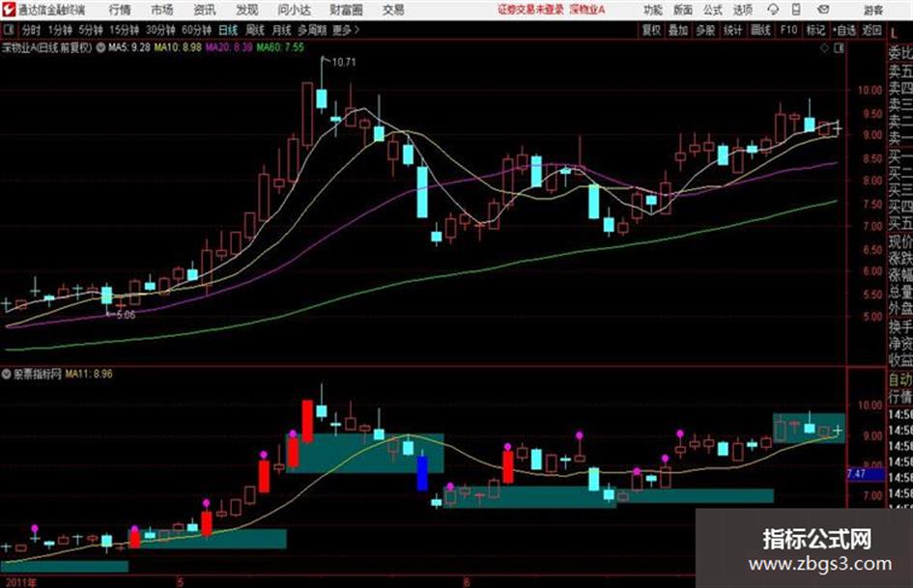
Task: Open F10 company info
Action: (x=788, y=30)
